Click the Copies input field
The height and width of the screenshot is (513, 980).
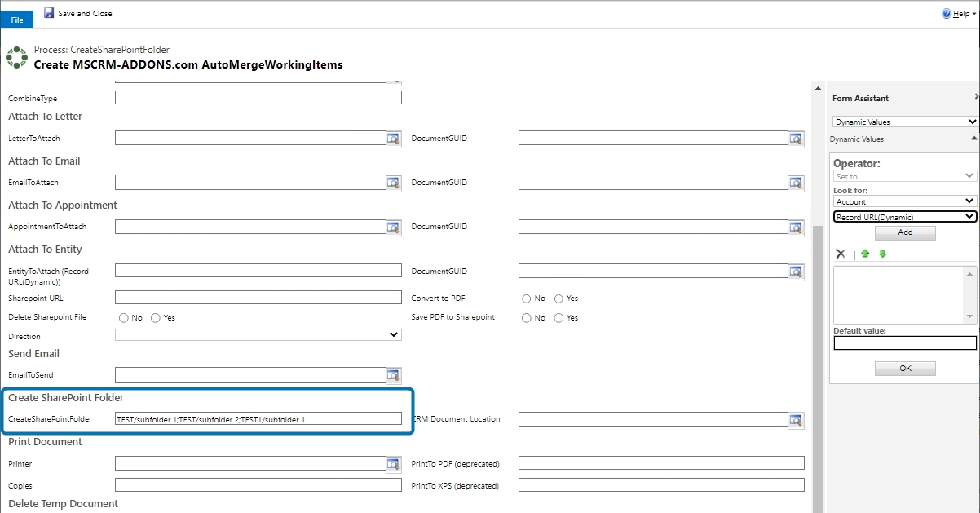point(258,485)
